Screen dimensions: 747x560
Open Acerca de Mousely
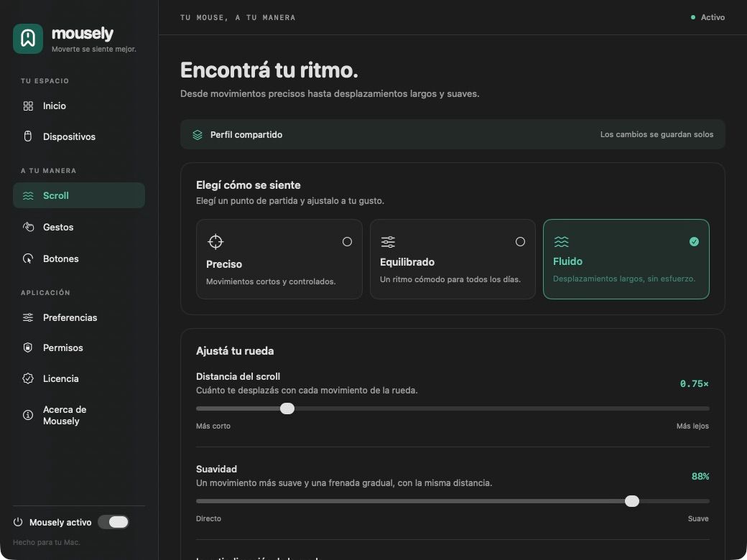(x=79, y=415)
